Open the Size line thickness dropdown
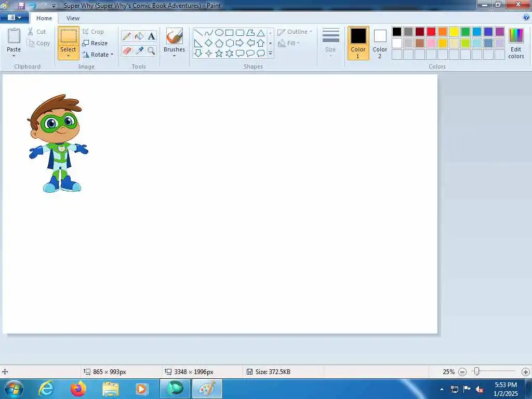The image size is (532, 399). [330, 43]
